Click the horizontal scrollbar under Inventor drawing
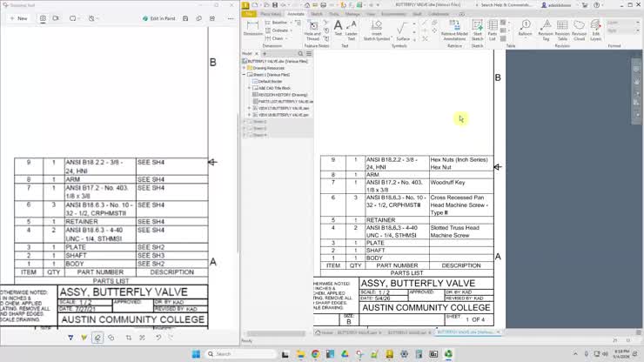 coord(276,333)
